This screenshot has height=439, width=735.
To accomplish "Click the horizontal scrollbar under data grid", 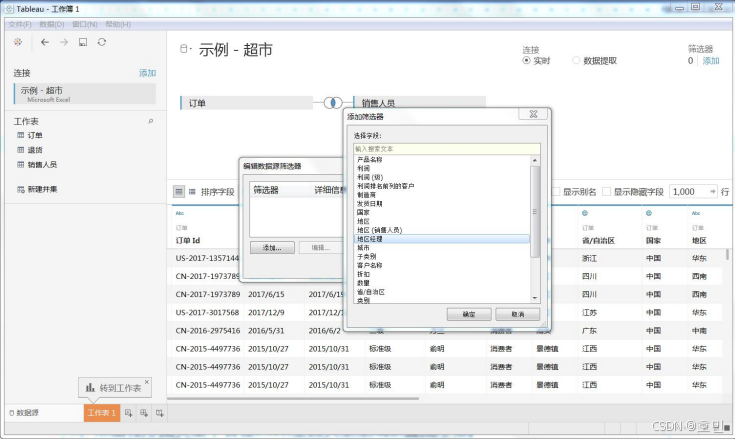I will point(293,399).
